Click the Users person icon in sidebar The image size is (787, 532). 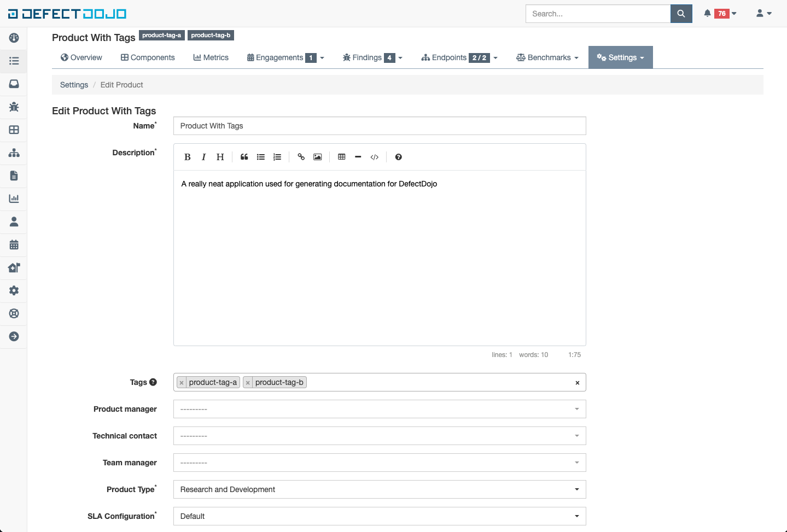pyautogui.click(x=13, y=221)
